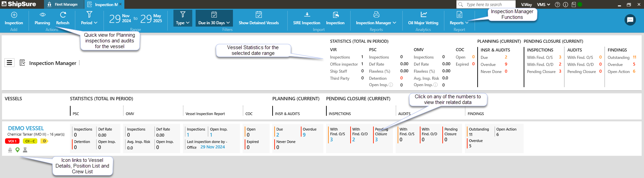
Task: Minimize the ShipSure window
Action: (619, 5)
